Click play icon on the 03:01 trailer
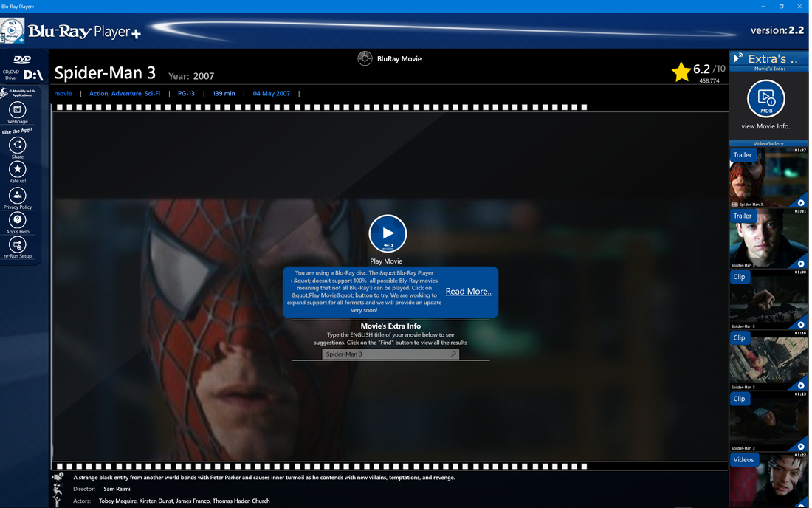812x508 pixels. pos(801,264)
